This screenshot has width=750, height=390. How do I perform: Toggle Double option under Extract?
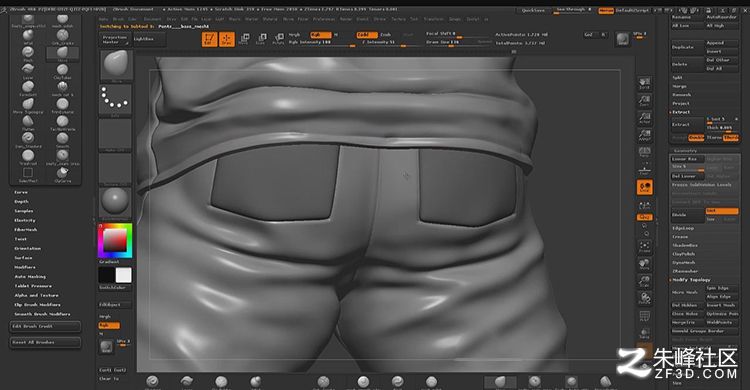click(x=696, y=138)
